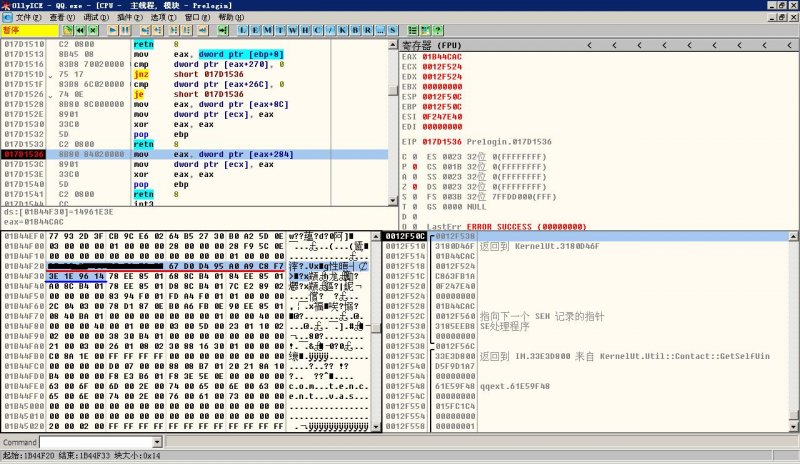Viewport: 800px width, 464px height.
Task: Open the Log window with L button
Action: 243,30
